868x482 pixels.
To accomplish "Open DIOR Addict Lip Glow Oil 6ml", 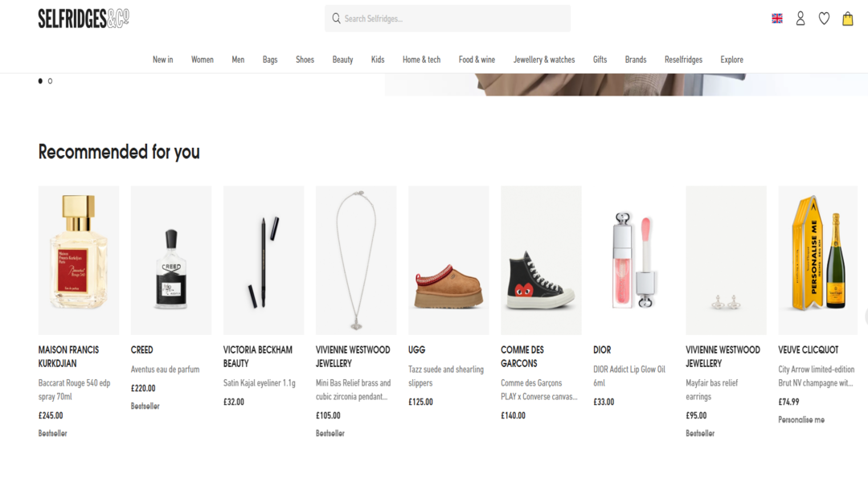I will coord(629,376).
